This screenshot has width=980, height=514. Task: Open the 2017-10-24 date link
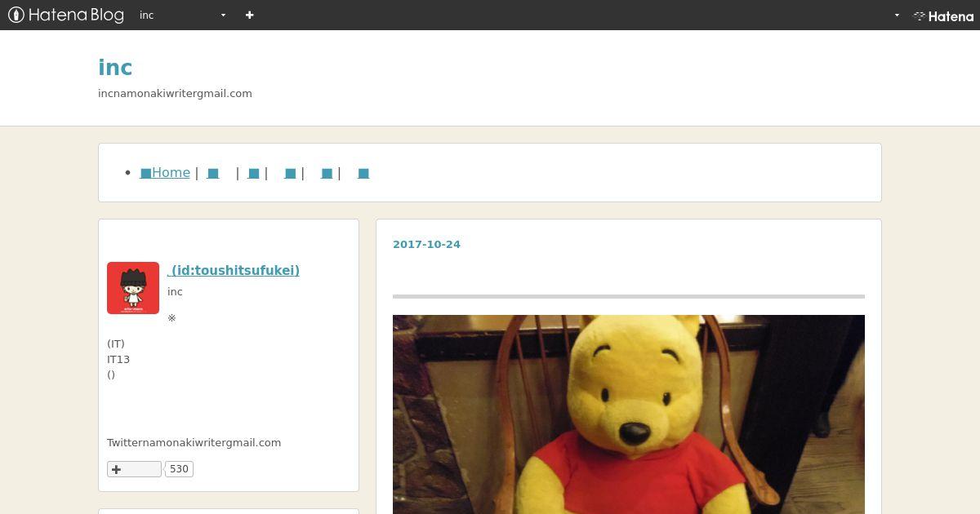(x=426, y=244)
